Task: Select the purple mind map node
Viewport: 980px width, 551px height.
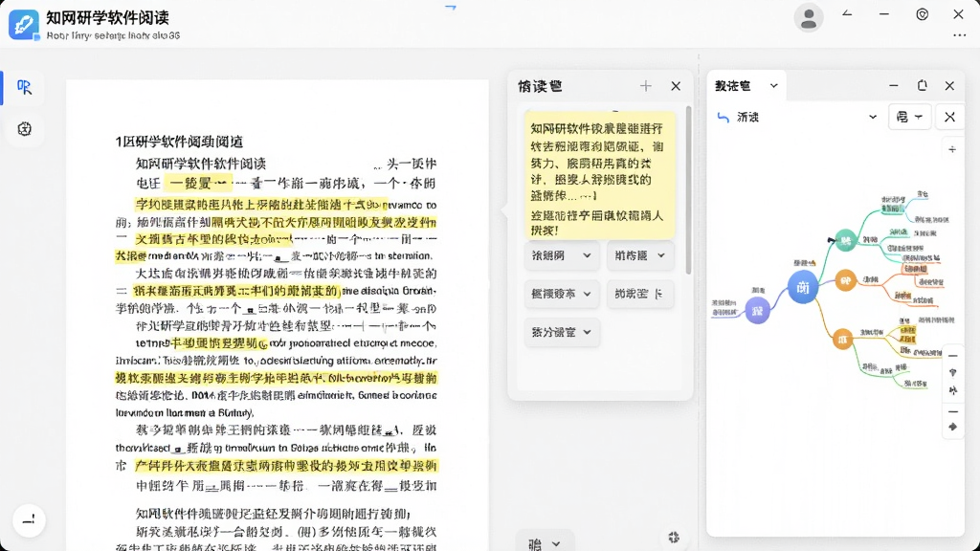Action: [x=758, y=311]
